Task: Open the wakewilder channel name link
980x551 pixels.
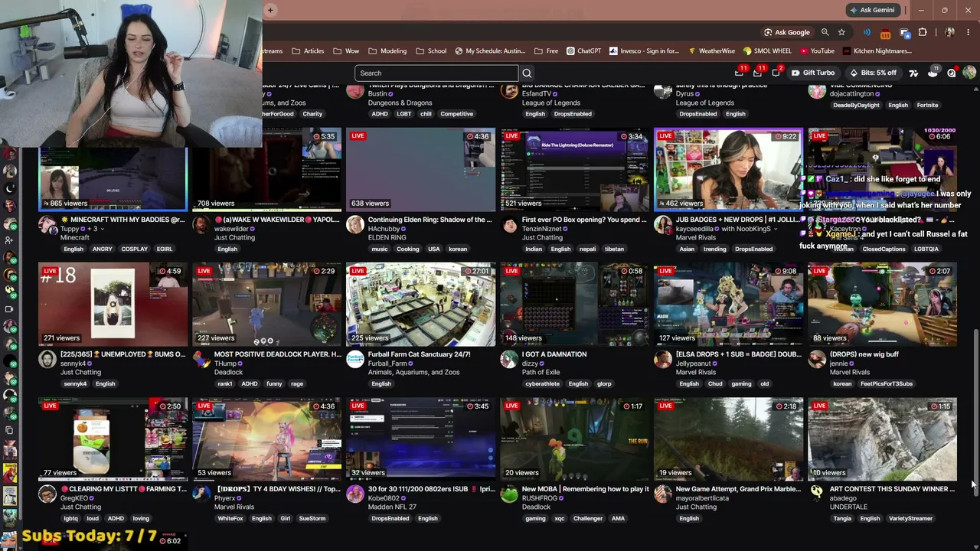Action: pyautogui.click(x=230, y=229)
